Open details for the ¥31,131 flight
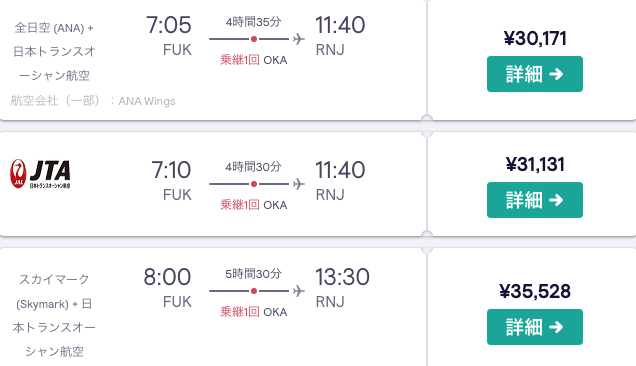The height and width of the screenshot is (366, 636). [535, 200]
